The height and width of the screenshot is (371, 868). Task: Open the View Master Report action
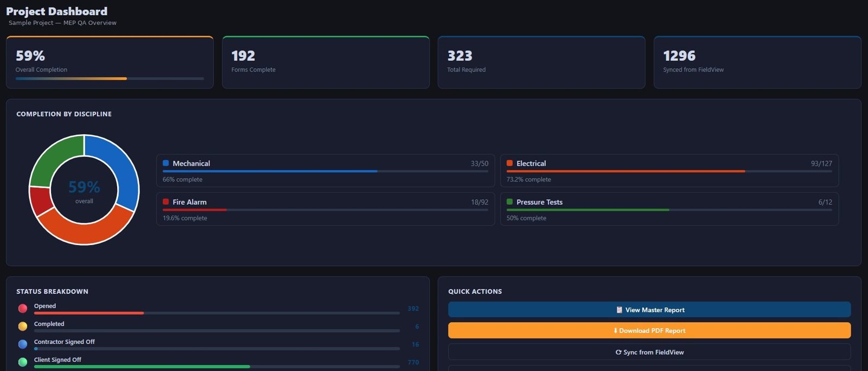click(649, 310)
